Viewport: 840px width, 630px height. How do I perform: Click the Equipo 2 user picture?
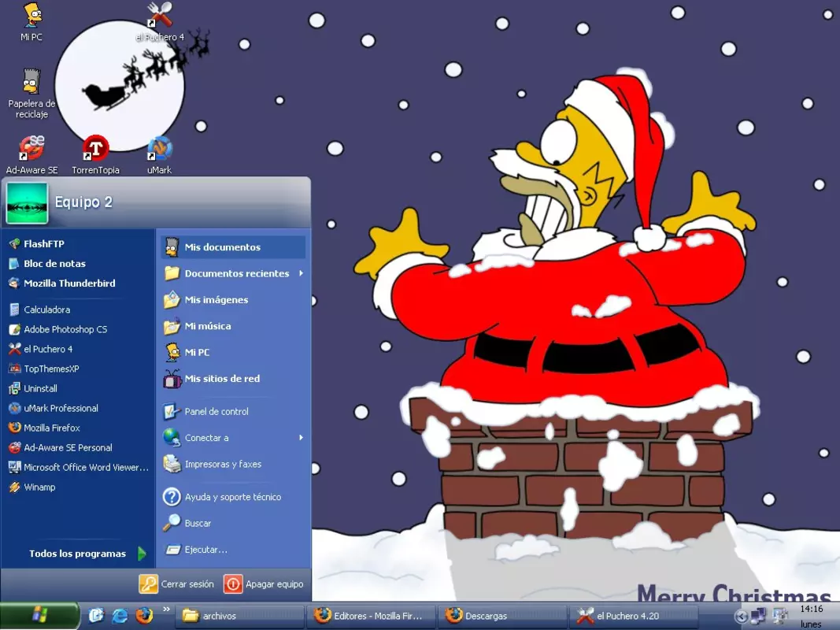27,203
